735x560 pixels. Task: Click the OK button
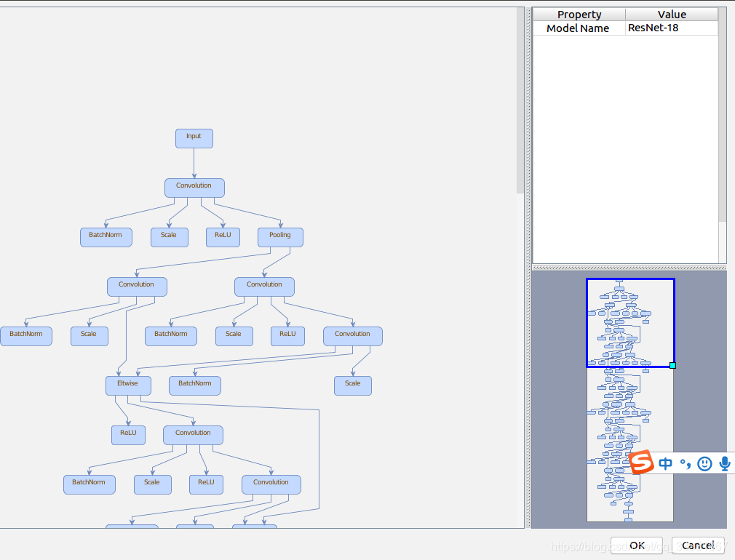(x=637, y=545)
